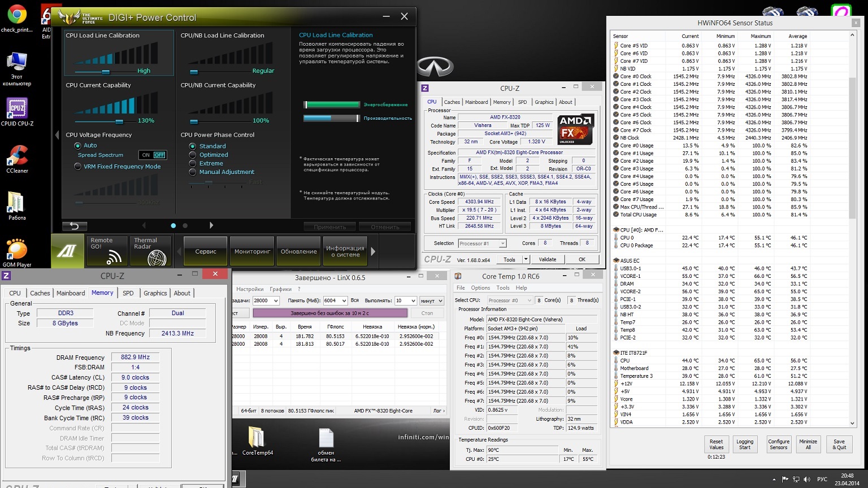Image resolution: width=868 pixels, height=488 pixels.
Task: Click Сервис button in AI Suite bar
Action: pyautogui.click(x=206, y=251)
